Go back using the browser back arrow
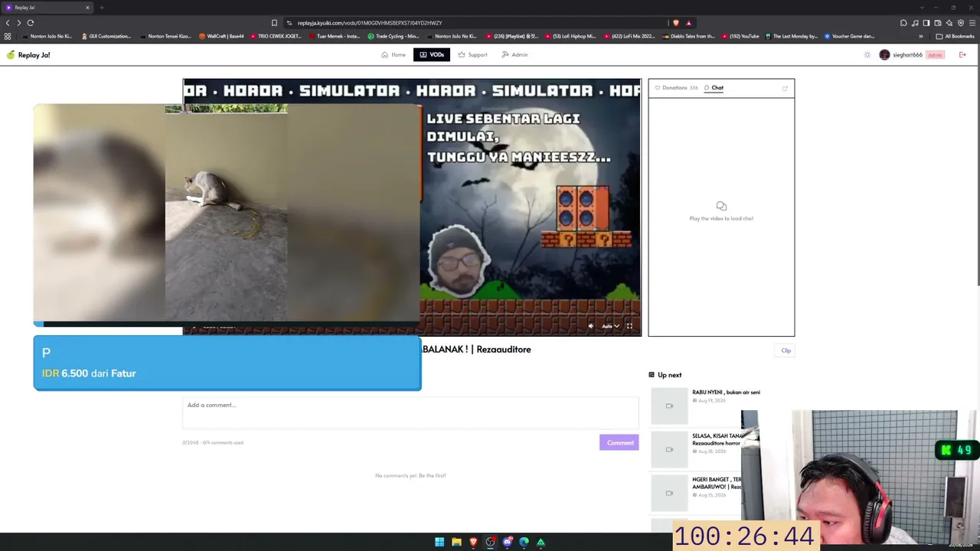The width and height of the screenshot is (980, 551). point(8,23)
